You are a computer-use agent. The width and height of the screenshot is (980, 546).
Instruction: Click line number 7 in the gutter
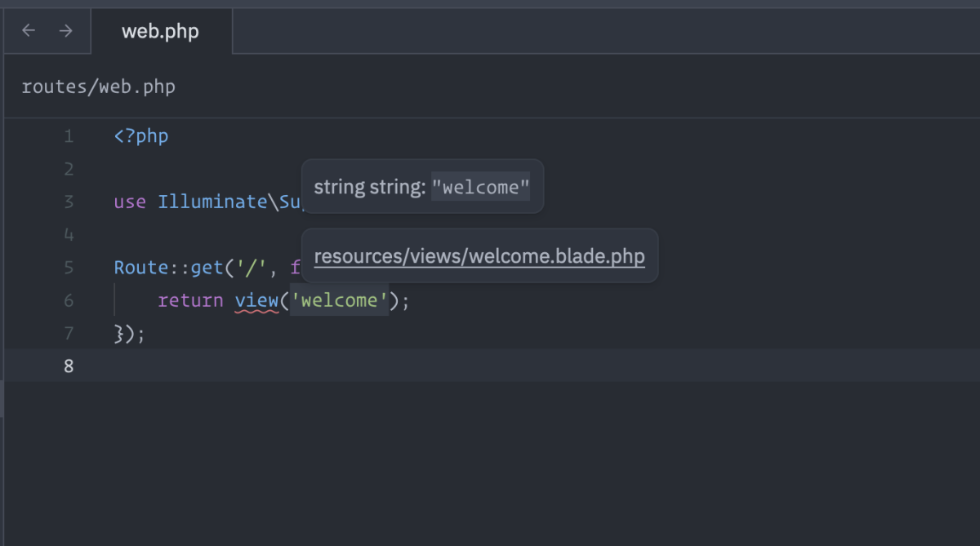(x=69, y=333)
